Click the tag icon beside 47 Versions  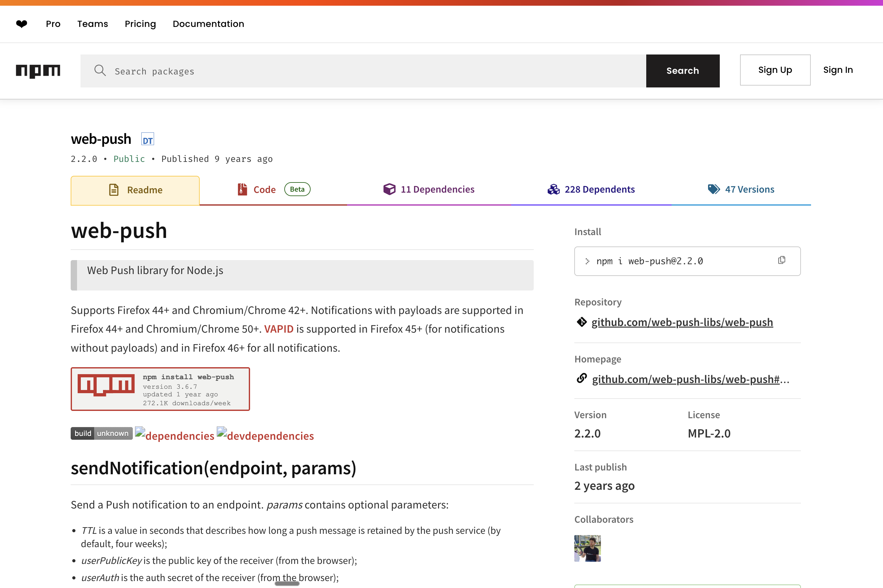tap(713, 189)
